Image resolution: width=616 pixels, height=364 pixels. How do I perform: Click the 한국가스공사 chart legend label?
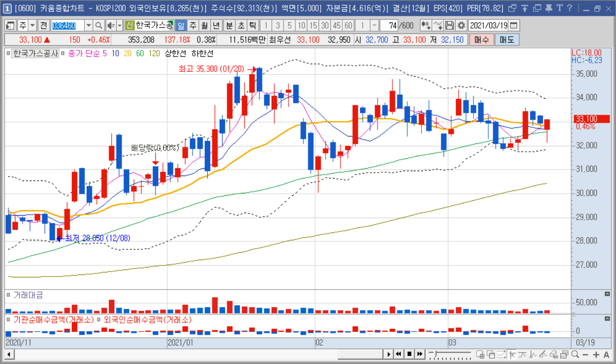pos(36,53)
